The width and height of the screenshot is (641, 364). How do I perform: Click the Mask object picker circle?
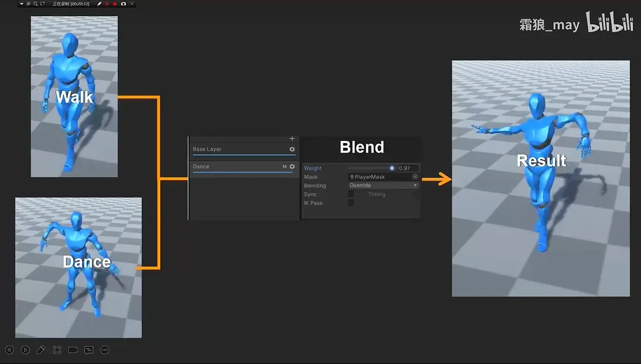[415, 176]
